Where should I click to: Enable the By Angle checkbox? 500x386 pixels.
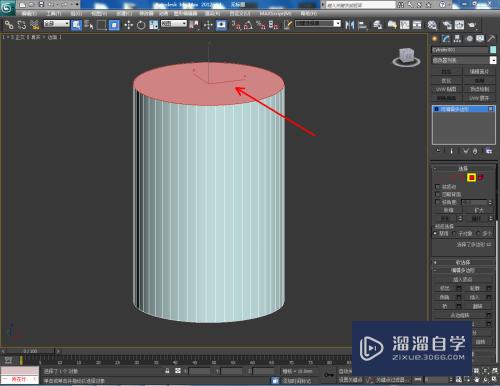point(438,202)
